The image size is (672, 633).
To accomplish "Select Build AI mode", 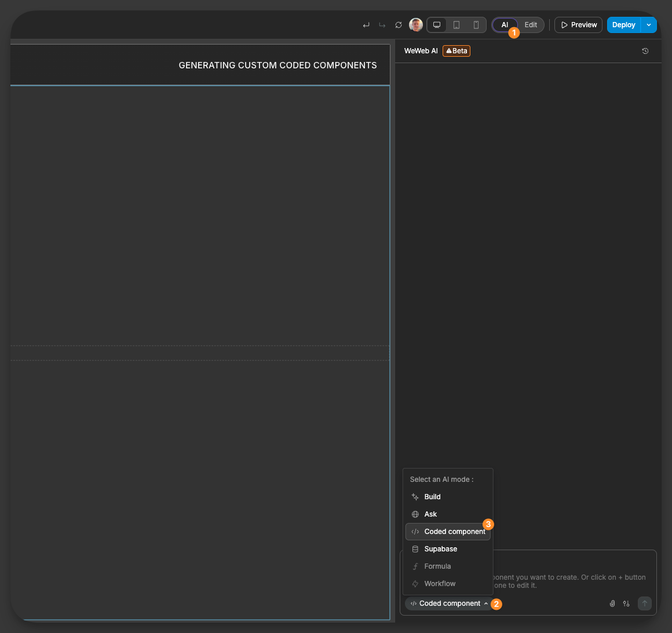I will (432, 497).
